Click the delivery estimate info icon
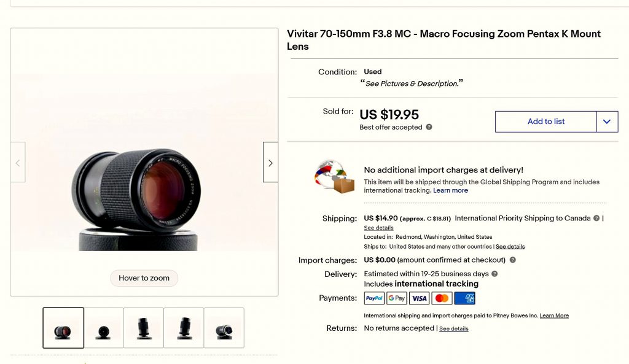629x364 pixels. [494, 274]
